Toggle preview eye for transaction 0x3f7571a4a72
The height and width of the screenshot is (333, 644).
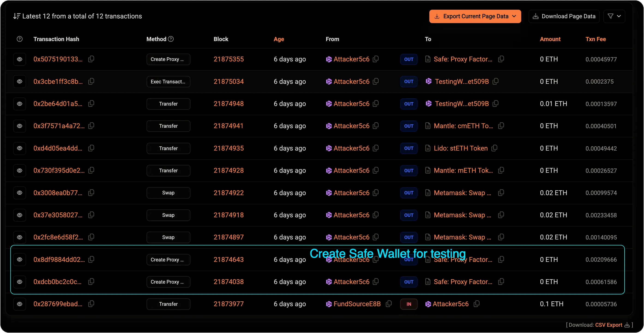point(19,126)
